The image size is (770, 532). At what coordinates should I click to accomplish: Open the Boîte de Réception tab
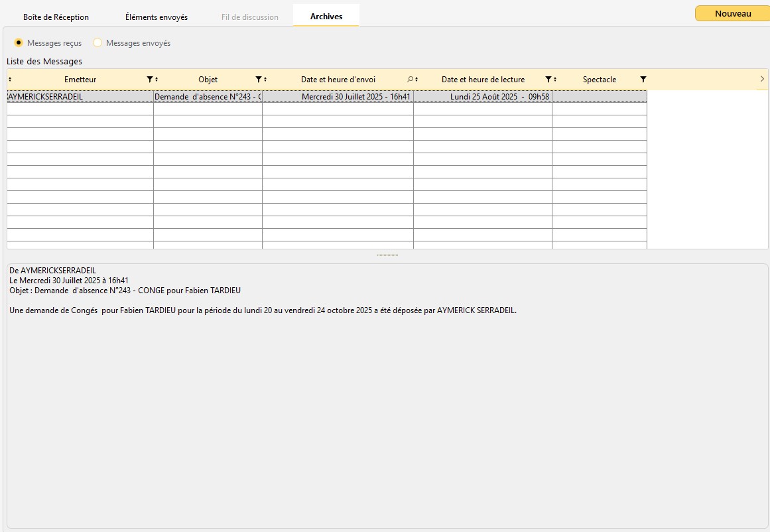[x=56, y=17]
